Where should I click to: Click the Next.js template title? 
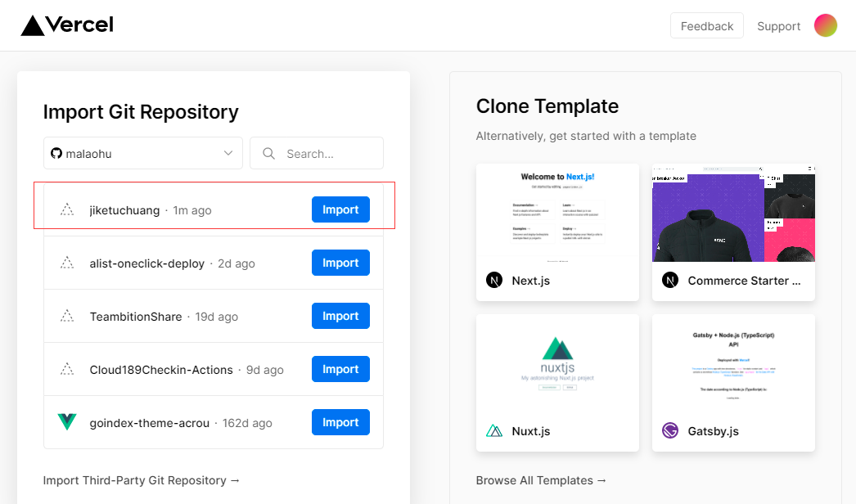pyautogui.click(x=530, y=281)
